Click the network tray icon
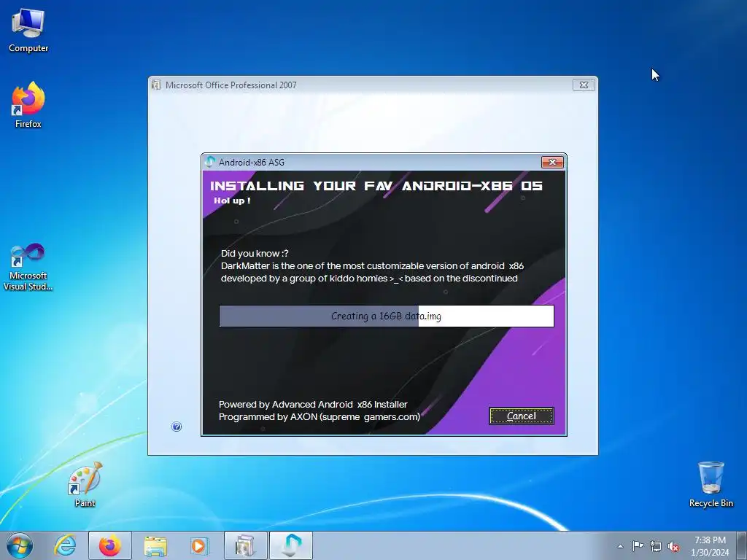747x560 pixels. point(656,546)
